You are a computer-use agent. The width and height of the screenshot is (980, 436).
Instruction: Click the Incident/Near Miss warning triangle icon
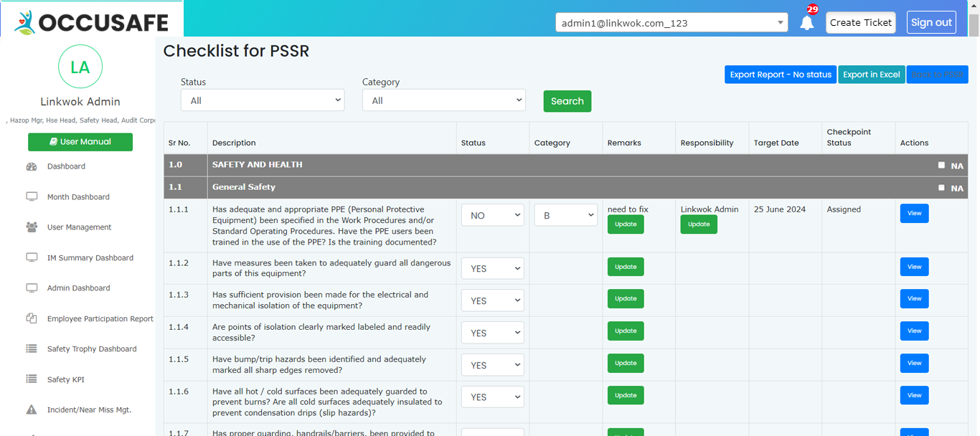click(32, 410)
